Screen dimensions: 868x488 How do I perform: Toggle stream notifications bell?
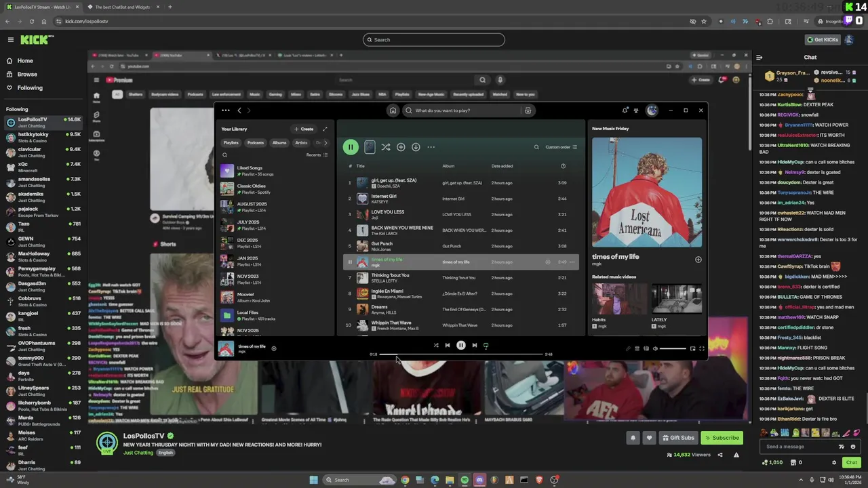tap(633, 438)
